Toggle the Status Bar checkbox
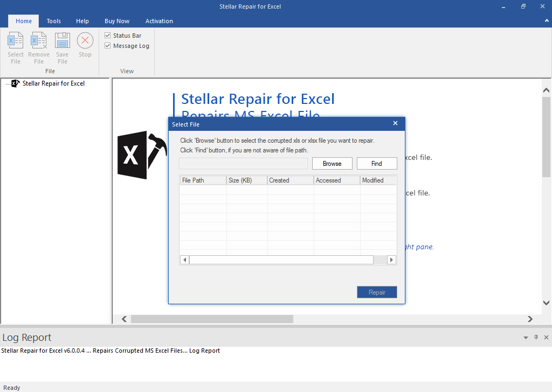 (x=108, y=36)
